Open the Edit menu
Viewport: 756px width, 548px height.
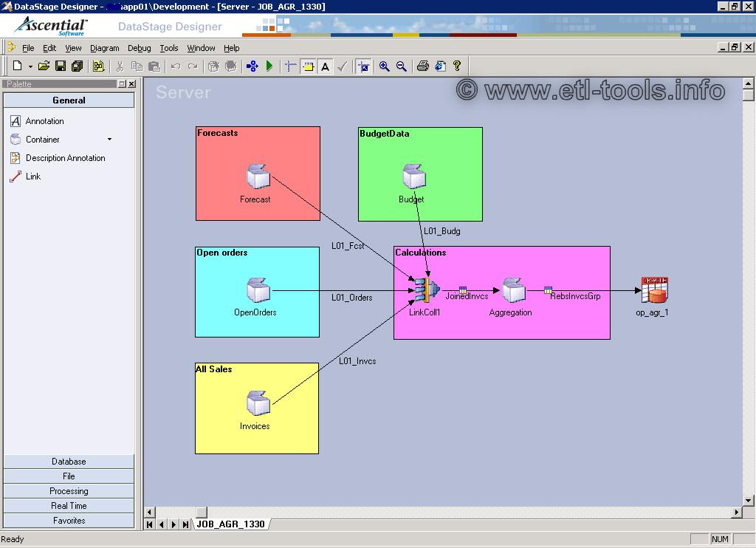[x=49, y=48]
